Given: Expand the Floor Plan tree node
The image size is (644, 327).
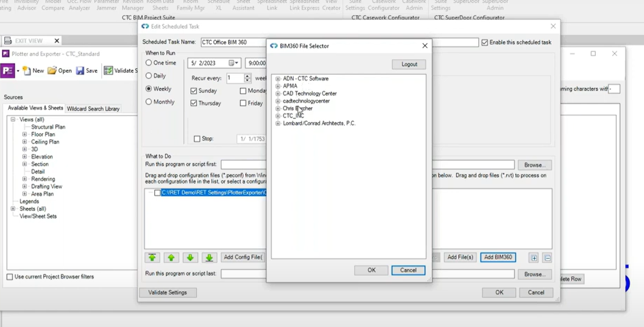Looking at the screenshot, I should [x=25, y=134].
